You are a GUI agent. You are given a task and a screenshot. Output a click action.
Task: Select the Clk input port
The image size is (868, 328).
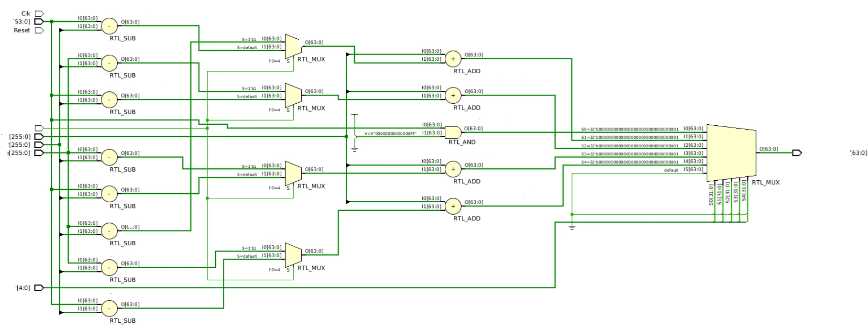click(x=39, y=13)
